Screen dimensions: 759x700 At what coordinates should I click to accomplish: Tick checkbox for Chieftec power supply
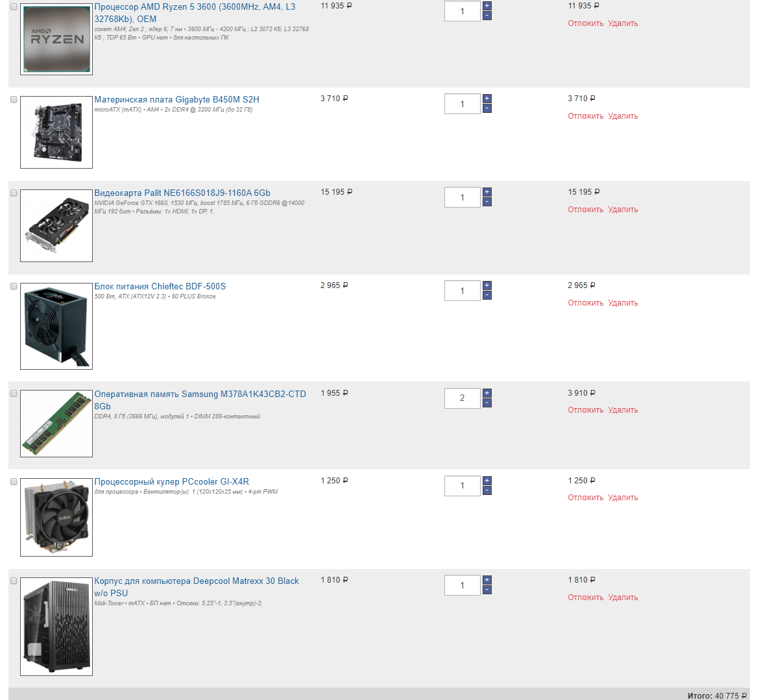point(14,286)
